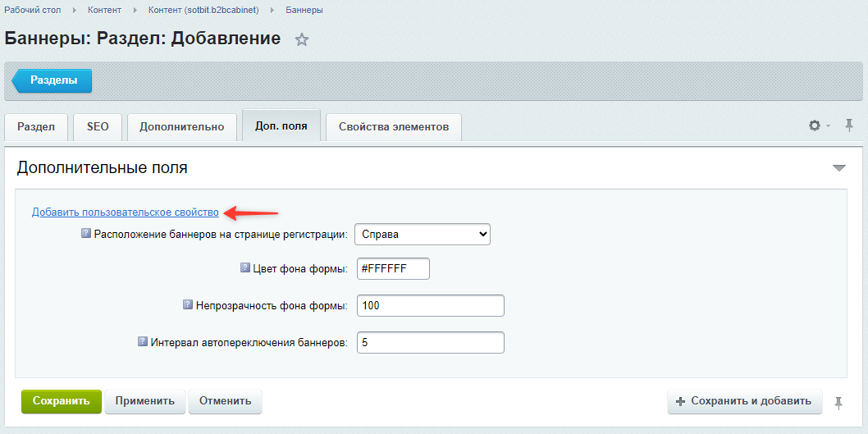Pin the bottom button bar
868x434 pixels.
(838, 403)
